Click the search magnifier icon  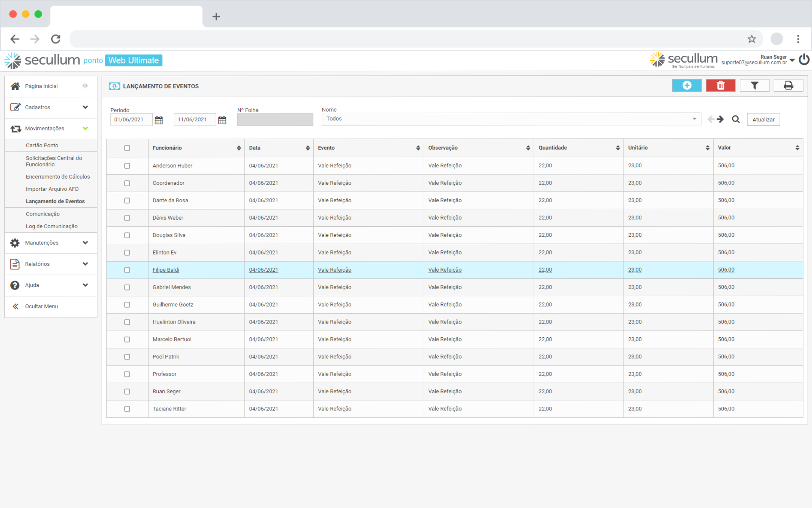click(x=736, y=119)
